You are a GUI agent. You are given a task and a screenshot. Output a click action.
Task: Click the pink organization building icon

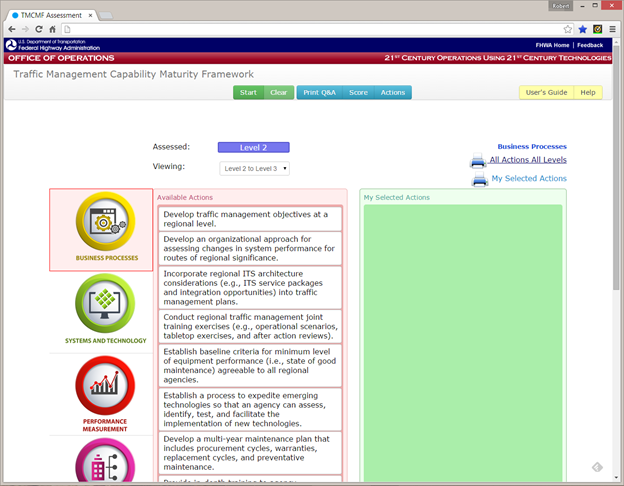(x=105, y=462)
